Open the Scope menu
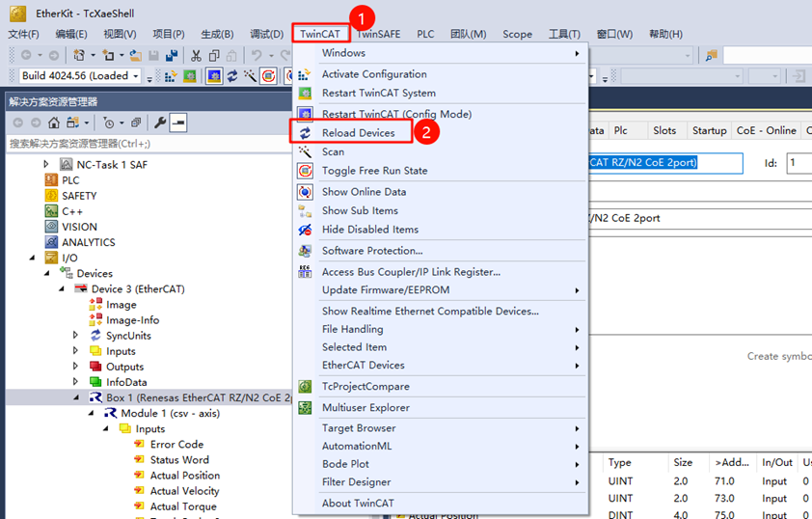812x519 pixels. click(517, 34)
